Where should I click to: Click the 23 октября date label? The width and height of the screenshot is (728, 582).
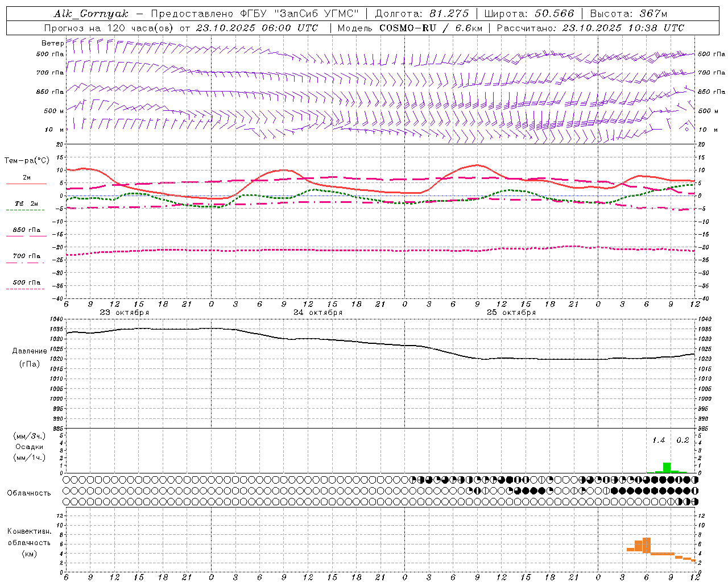(125, 313)
